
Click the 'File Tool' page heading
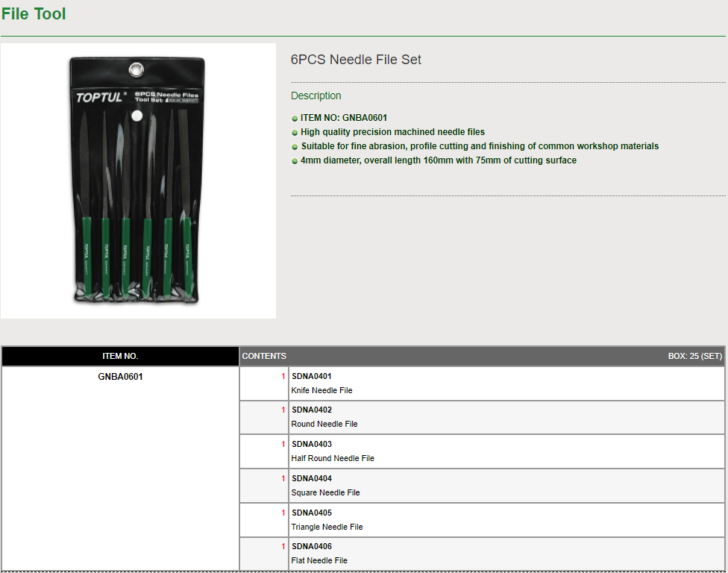click(34, 14)
